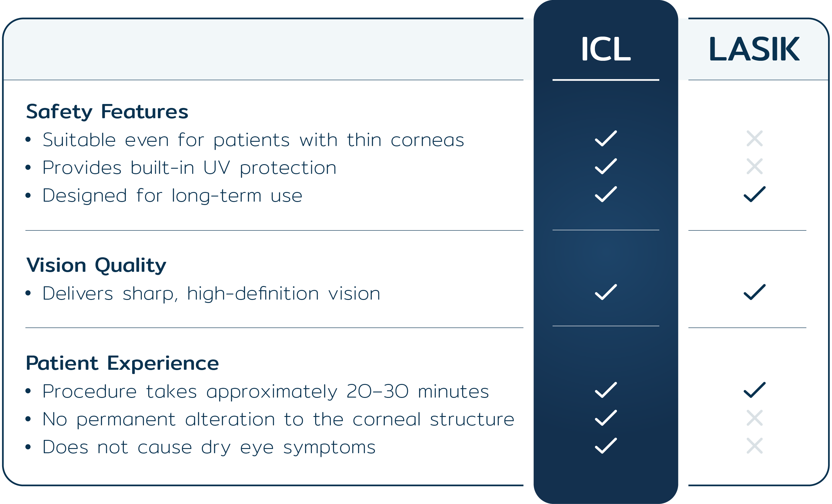Click LASIK checkmark for 20–30 minutes procedure
The image size is (832, 504).
[x=754, y=390]
